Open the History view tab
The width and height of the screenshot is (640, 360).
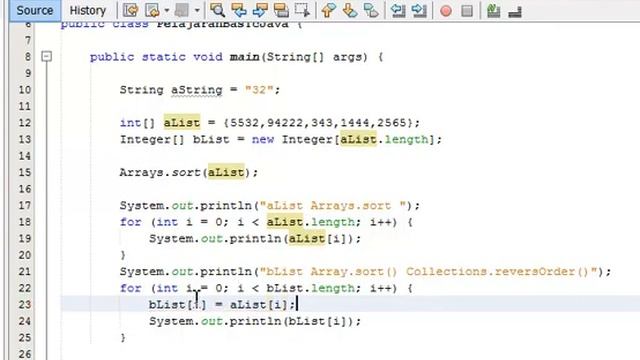tap(87, 10)
